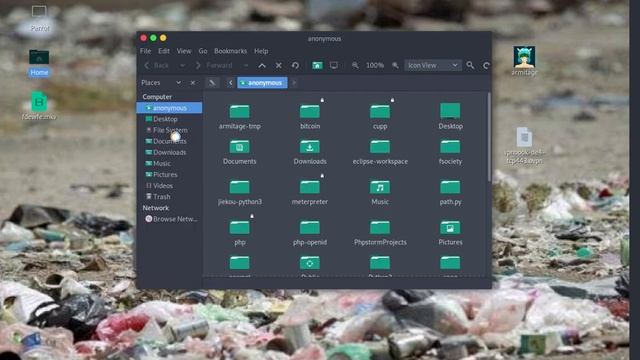640x360 pixels.
Task: Click the anonymous path bar button
Action: pyautogui.click(x=262, y=83)
